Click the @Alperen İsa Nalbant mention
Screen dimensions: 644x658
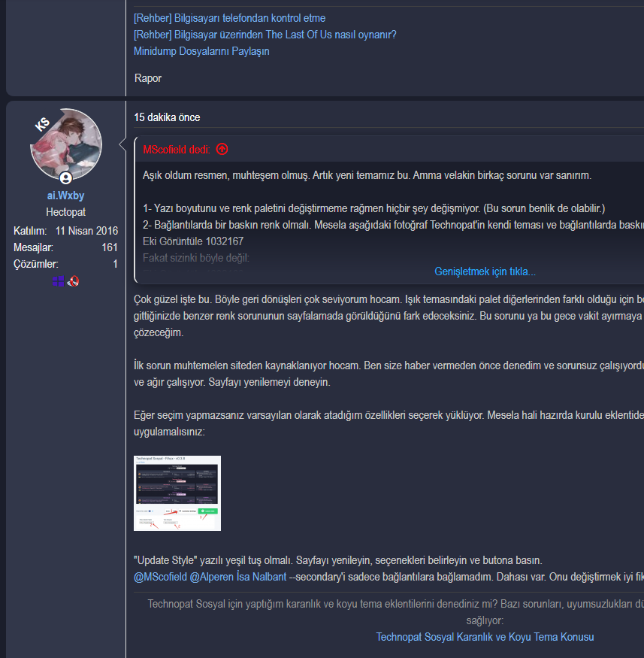coord(238,577)
